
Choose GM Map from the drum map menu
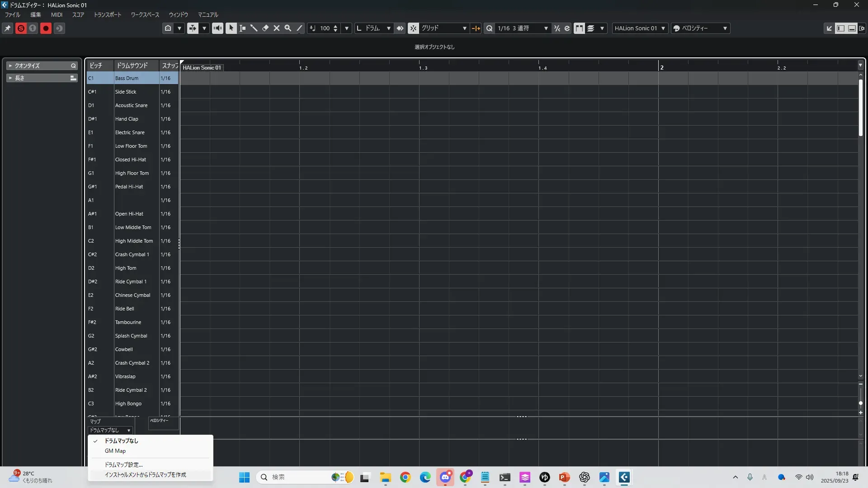115,451
